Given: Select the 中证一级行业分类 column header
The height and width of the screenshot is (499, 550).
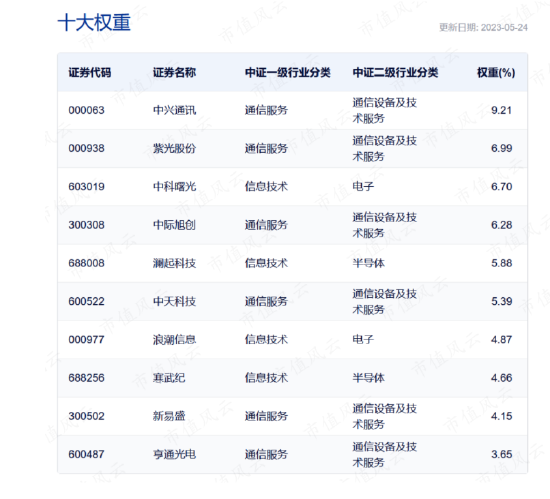Looking at the screenshot, I should (x=288, y=73).
